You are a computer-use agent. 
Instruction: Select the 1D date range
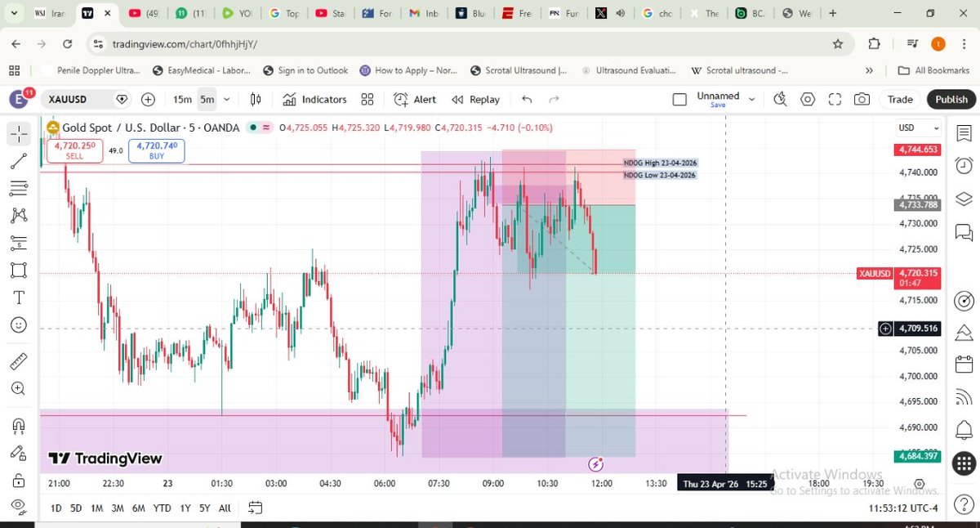(56, 508)
